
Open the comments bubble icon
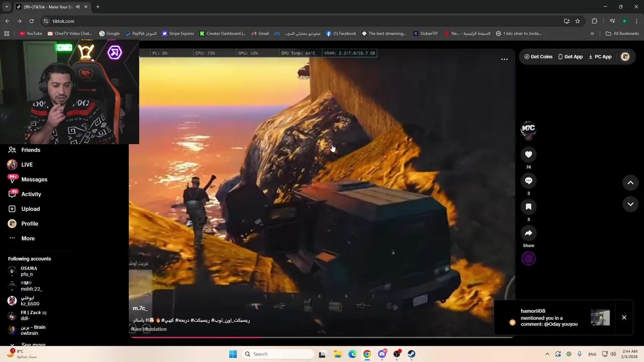(528, 180)
